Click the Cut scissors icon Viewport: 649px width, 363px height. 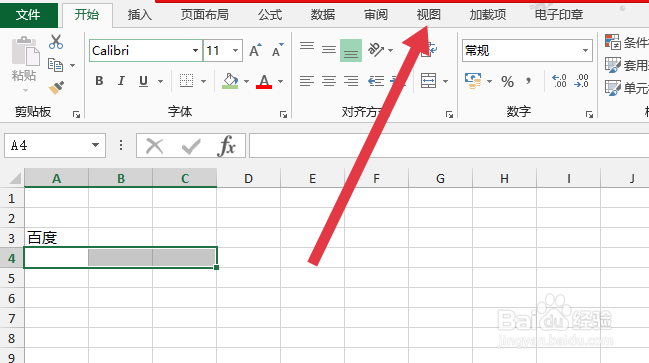pyautogui.click(x=56, y=42)
